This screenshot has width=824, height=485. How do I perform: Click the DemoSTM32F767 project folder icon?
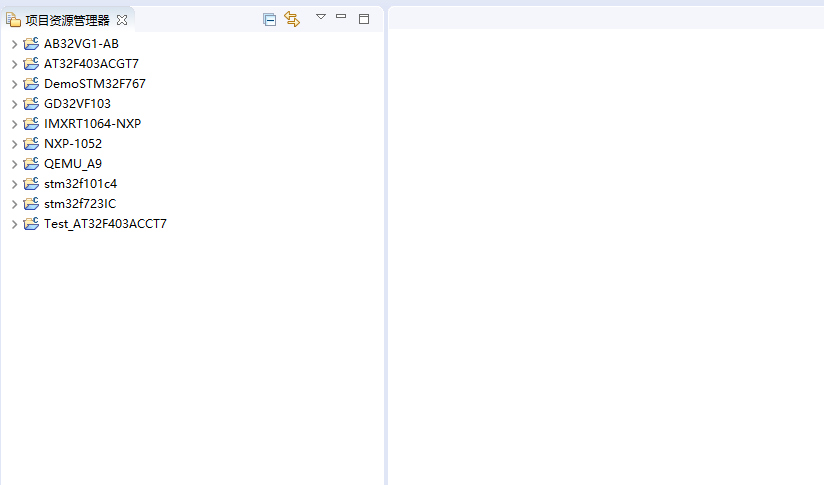click(x=32, y=84)
